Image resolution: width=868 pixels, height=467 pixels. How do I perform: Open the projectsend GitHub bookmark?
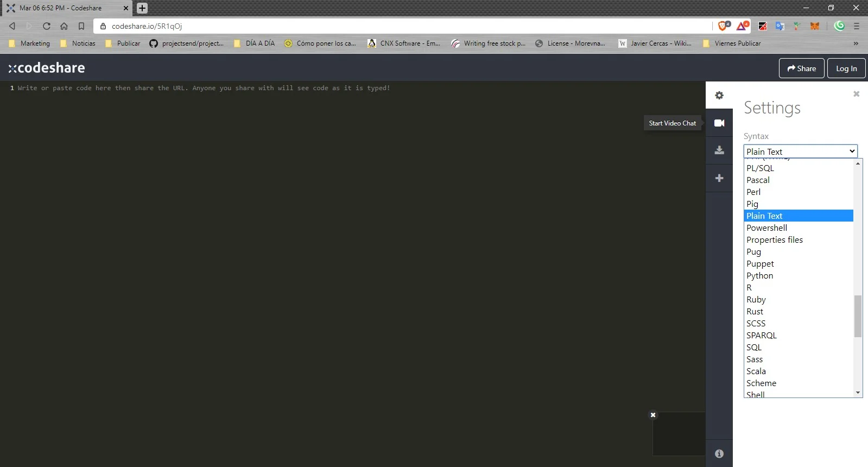(187, 43)
